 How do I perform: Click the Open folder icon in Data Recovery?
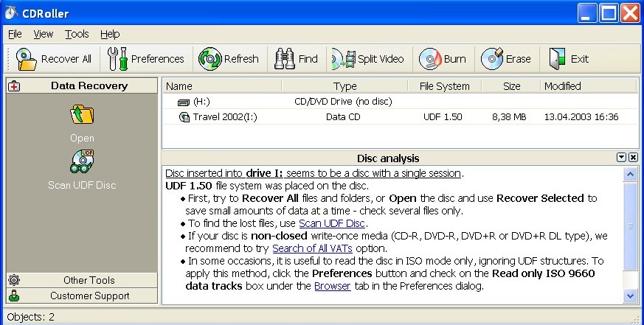(82, 114)
